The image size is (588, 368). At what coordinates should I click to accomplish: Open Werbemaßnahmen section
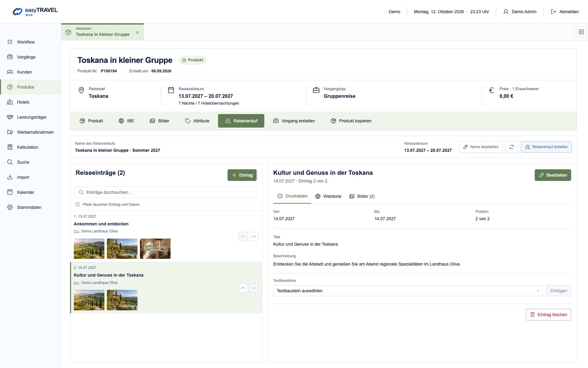tap(30, 132)
